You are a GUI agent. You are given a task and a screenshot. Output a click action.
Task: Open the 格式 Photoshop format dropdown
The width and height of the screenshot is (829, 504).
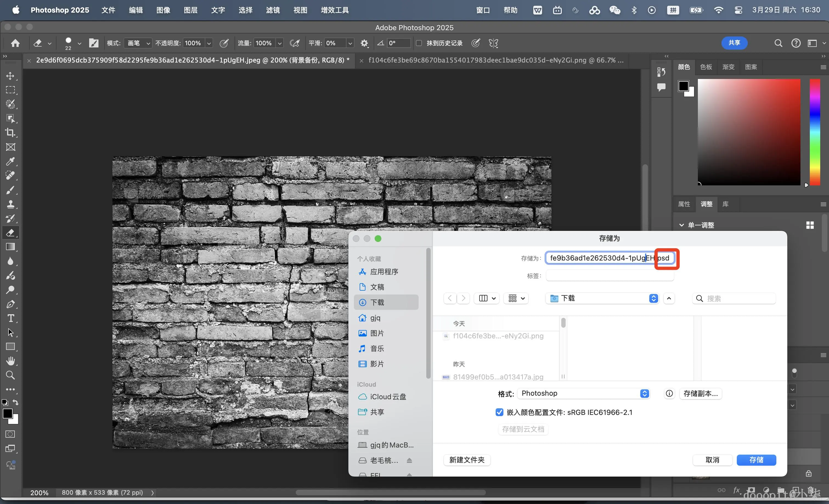[x=583, y=393]
